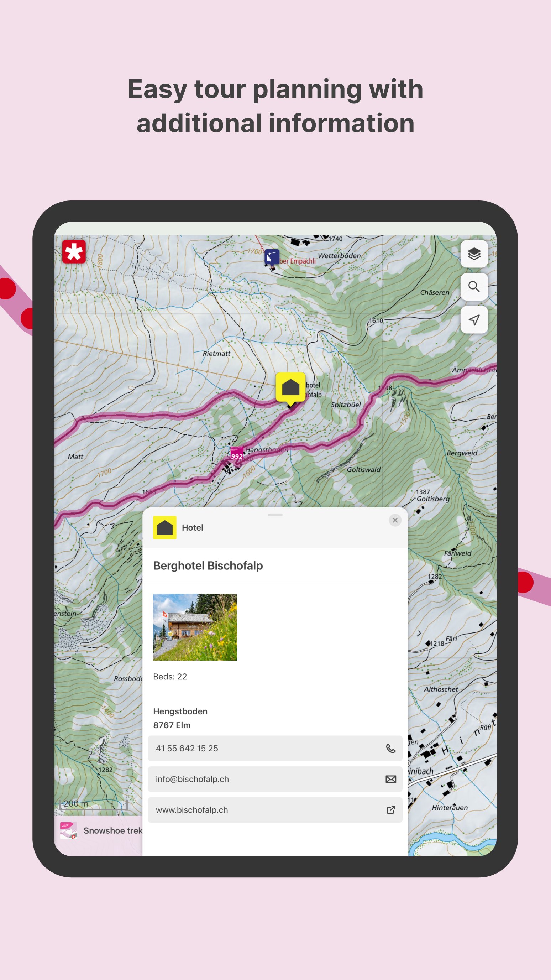
Task: Call hotel using phone icon
Action: (x=390, y=748)
